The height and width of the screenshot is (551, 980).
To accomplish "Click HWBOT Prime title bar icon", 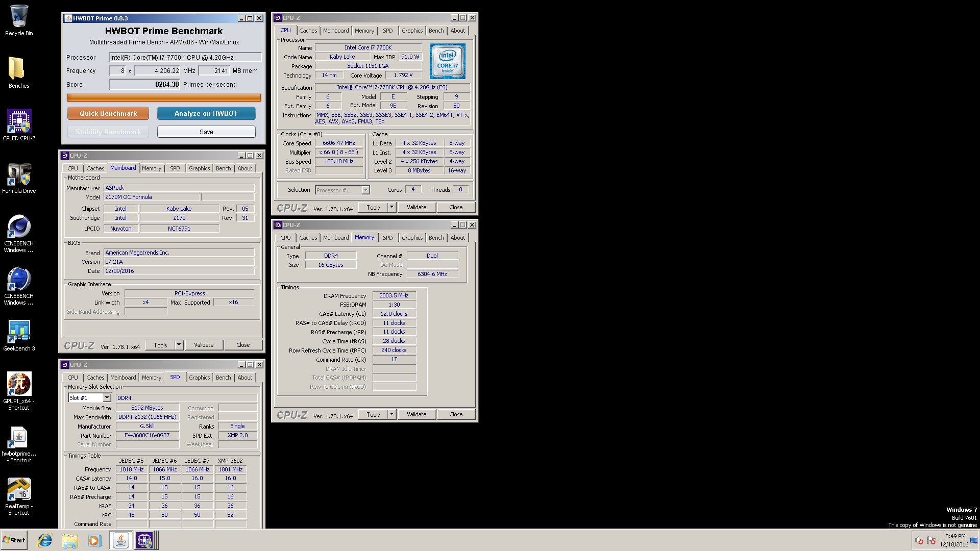I will coord(68,18).
